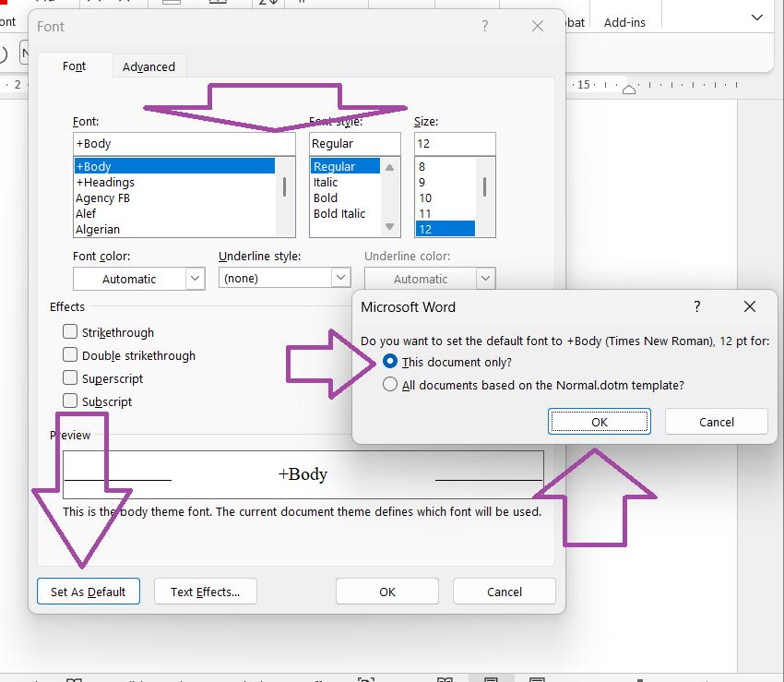
Task: Check the Strikethrough effect
Action: (70, 331)
